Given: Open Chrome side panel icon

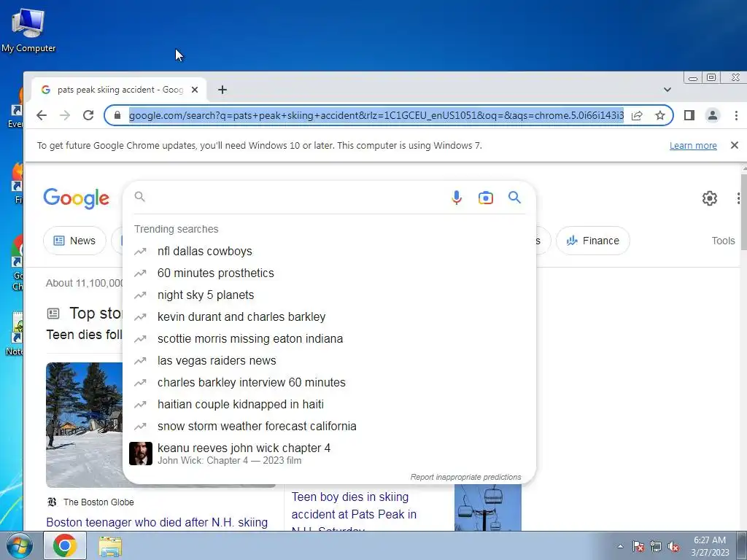Looking at the screenshot, I should [x=689, y=115].
